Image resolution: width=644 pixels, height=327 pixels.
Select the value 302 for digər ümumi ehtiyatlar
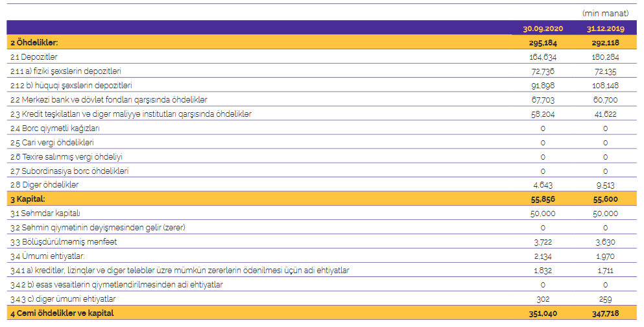click(x=543, y=299)
